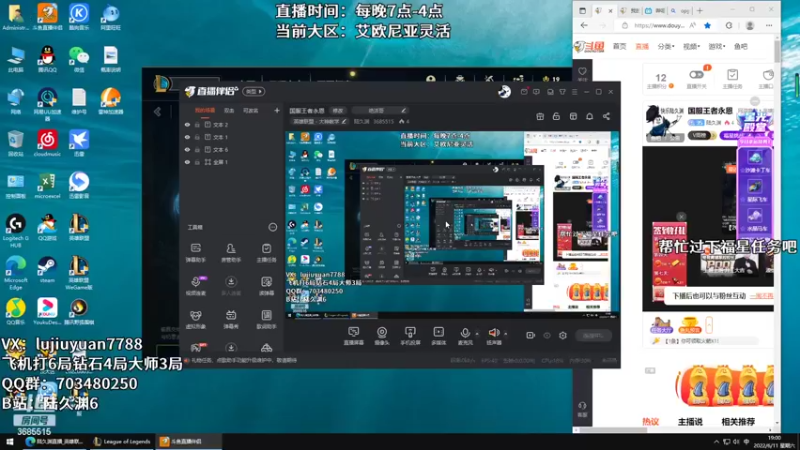Image resolution: width=800 pixels, height=450 pixels.
Task: Mute the 扬声器 speaker icon
Action: coord(494,333)
